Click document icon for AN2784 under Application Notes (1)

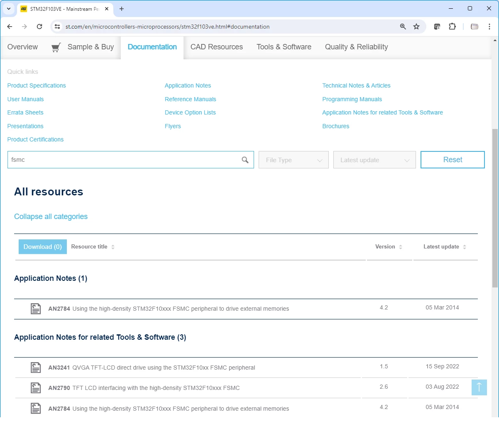(36, 309)
